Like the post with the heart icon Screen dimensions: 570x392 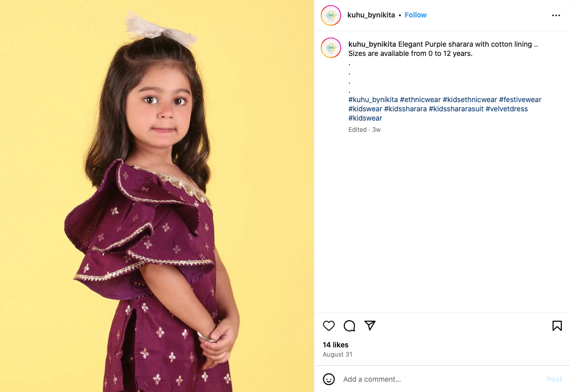[329, 326]
